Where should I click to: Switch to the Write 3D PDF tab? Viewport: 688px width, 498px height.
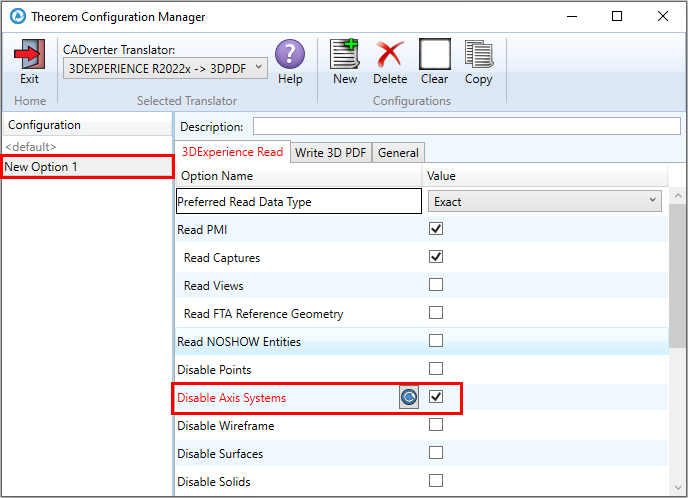click(330, 153)
